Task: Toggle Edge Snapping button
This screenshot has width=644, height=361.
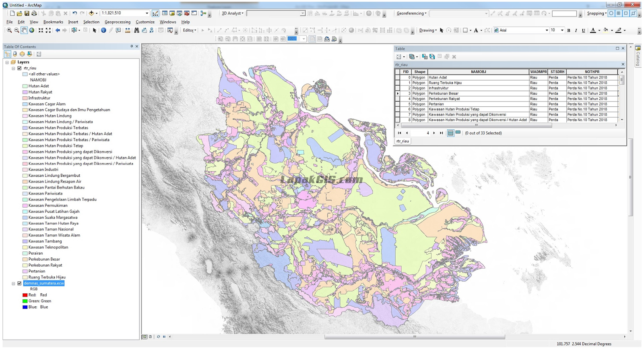Action: tap(633, 13)
